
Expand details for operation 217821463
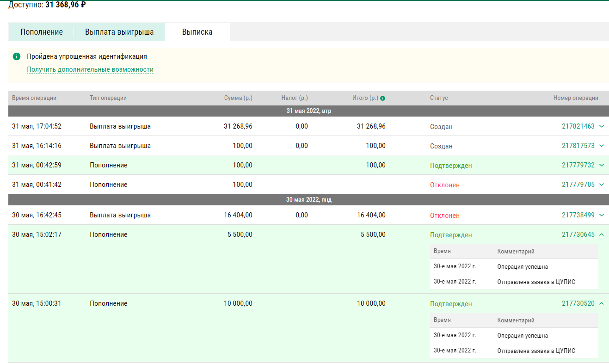(602, 126)
